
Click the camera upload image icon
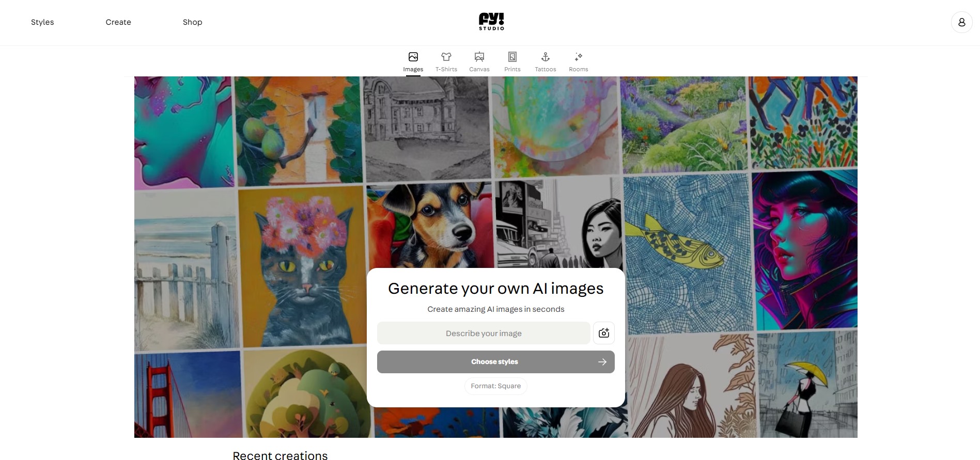pos(604,333)
